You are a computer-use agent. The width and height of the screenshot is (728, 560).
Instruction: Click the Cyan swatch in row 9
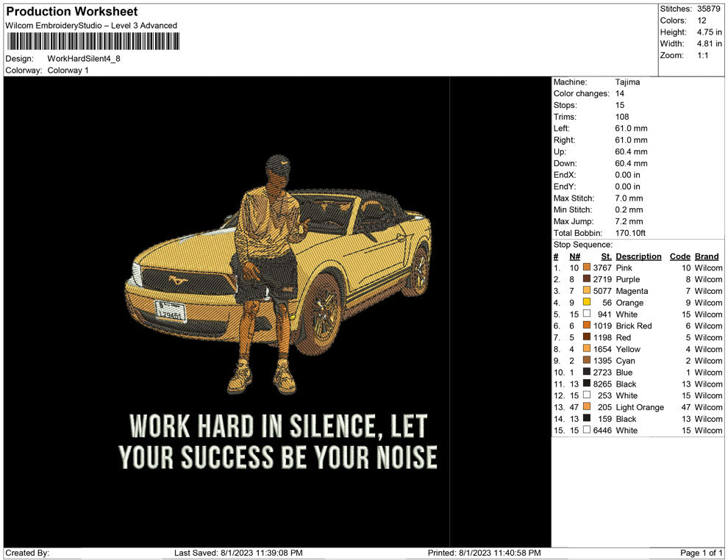[x=587, y=360]
